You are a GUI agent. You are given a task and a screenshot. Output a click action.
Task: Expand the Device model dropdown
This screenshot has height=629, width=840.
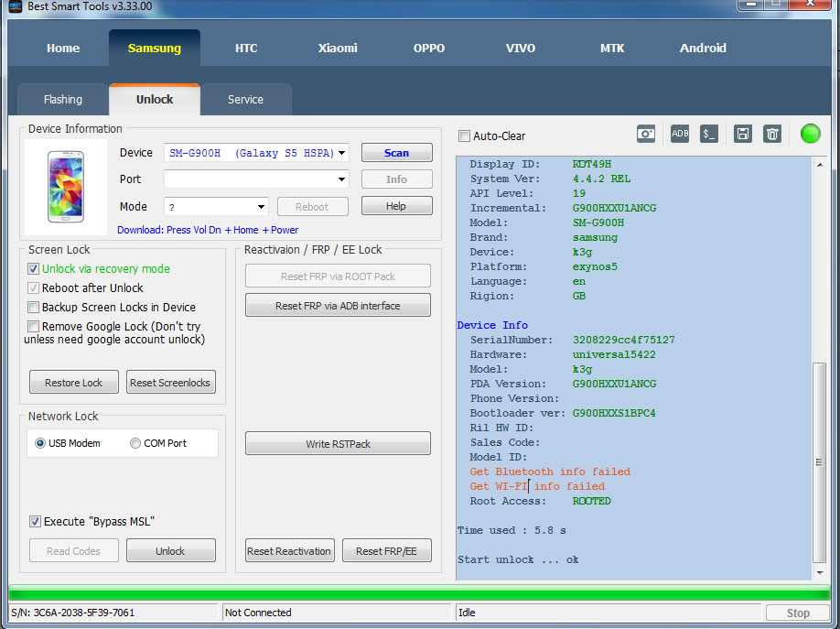click(341, 153)
